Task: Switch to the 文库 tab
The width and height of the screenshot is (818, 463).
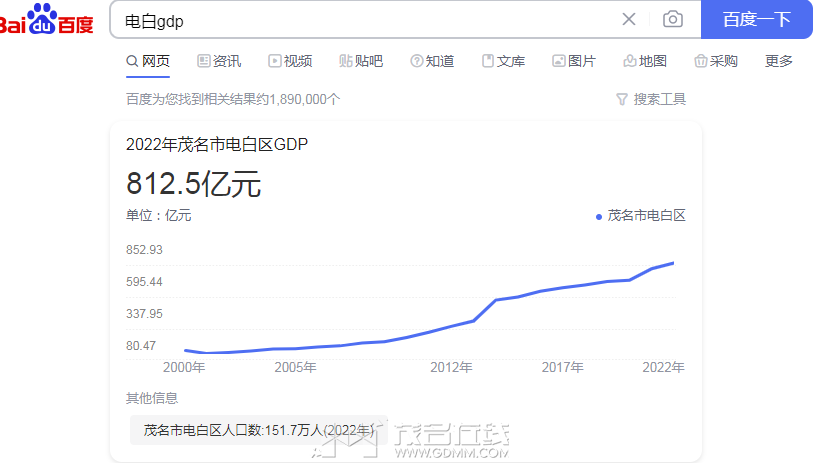Action: click(x=503, y=62)
